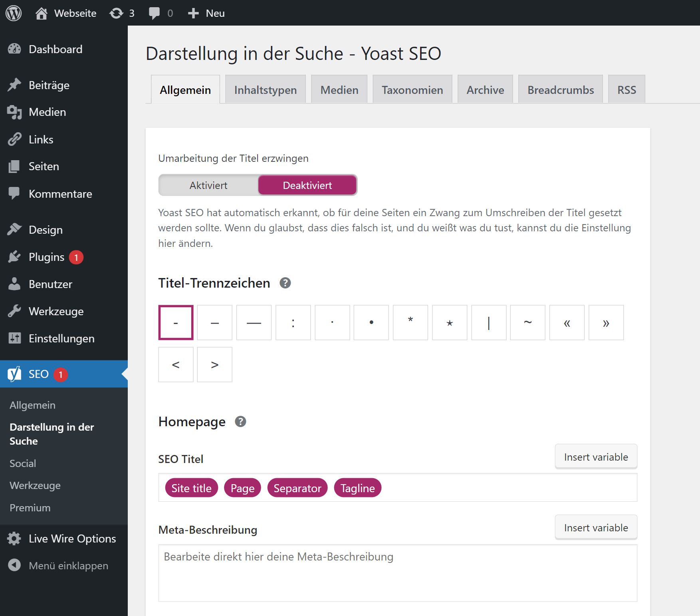Open the updates icon showing 3

pyautogui.click(x=122, y=13)
